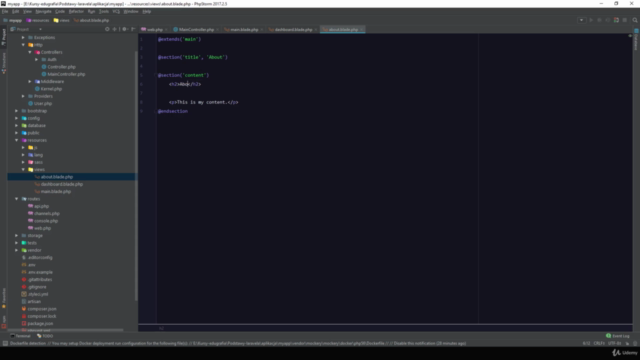The height and width of the screenshot is (360, 640).
Task: Toggle the Structure side tab on left strip
Action: click(4, 63)
